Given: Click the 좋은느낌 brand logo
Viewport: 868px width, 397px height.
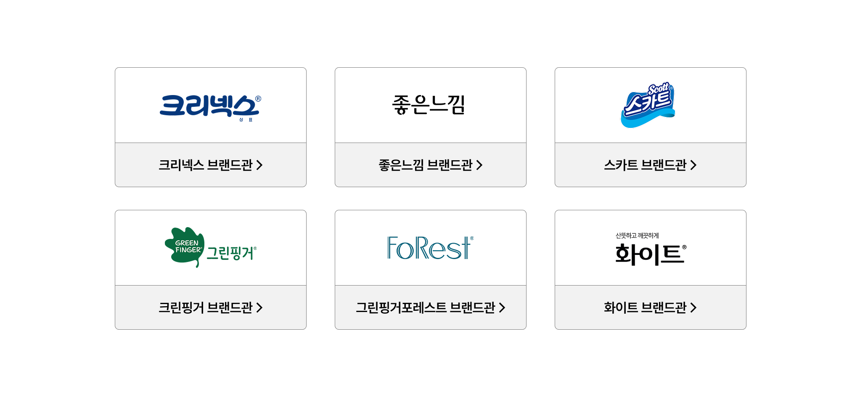Looking at the screenshot, I should [x=429, y=105].
